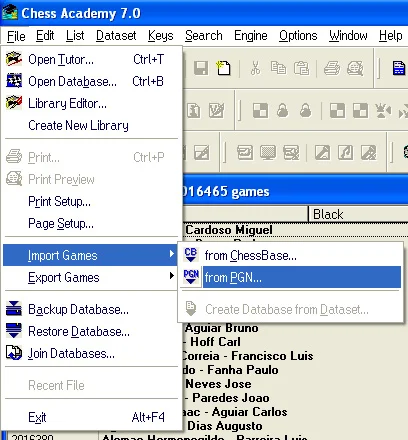
Task: Click the Paste clipboard toolbar icon
Action: pos(301,68)
